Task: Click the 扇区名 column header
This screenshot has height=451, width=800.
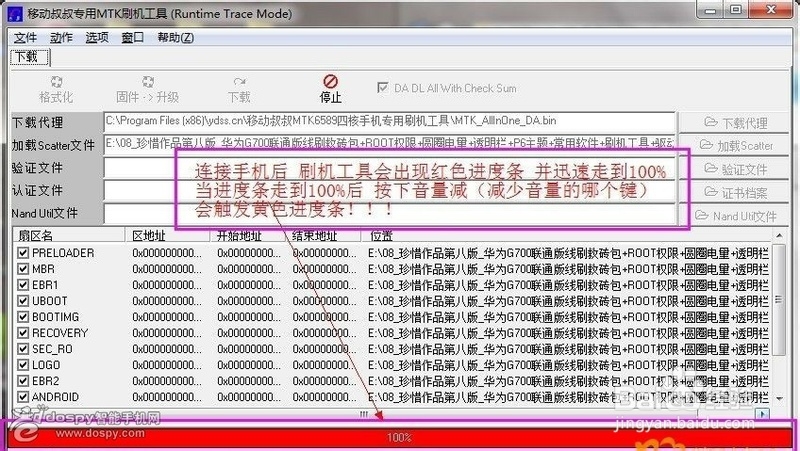Action: pos(69,235)
